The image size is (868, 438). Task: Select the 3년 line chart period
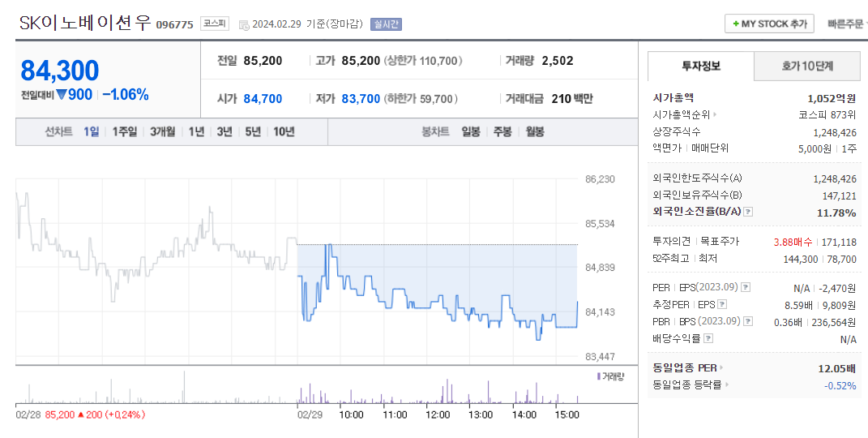[x=224, y=131]
